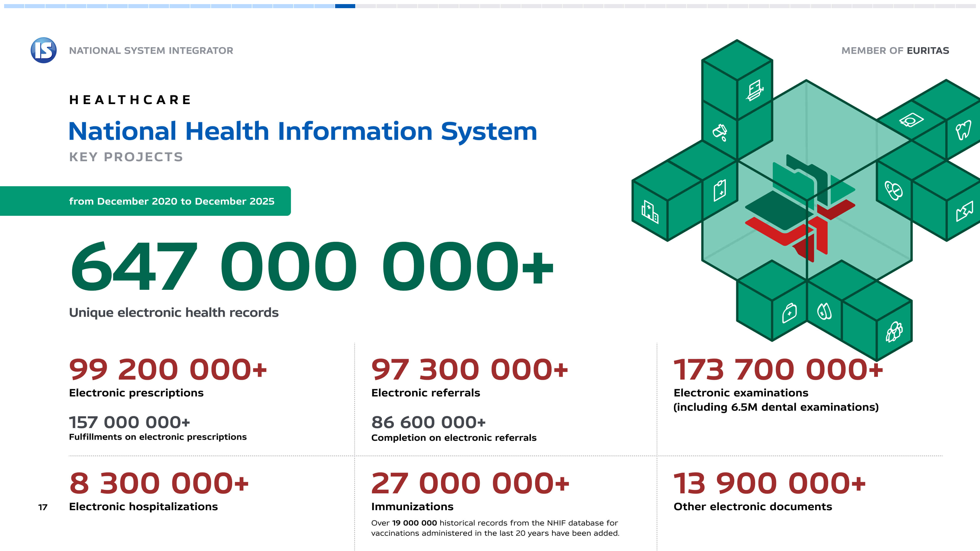Click the blood drops cube icon

tap(824, 311)
